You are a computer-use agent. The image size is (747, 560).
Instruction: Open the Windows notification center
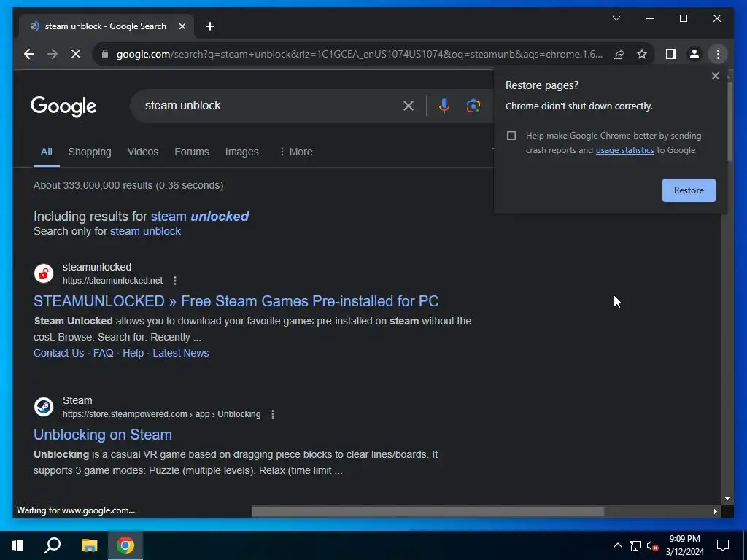coord(723,545)
